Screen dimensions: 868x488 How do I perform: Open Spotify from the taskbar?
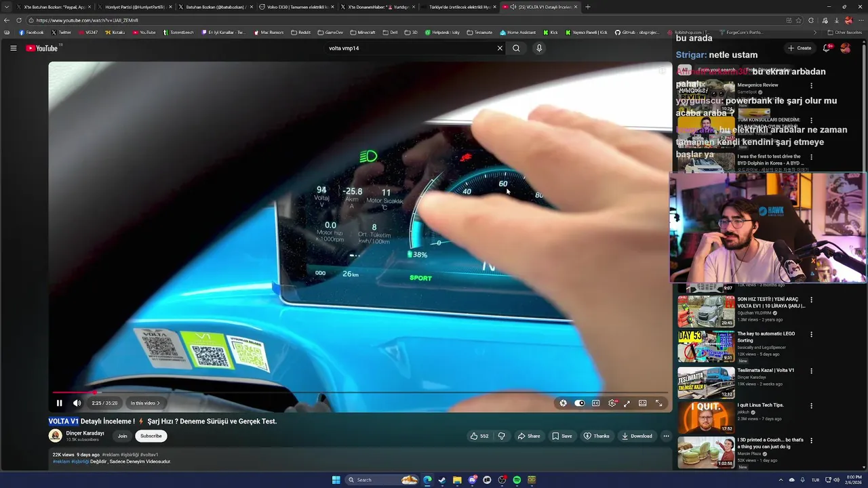pyautogui.click(x=517, y=480)
